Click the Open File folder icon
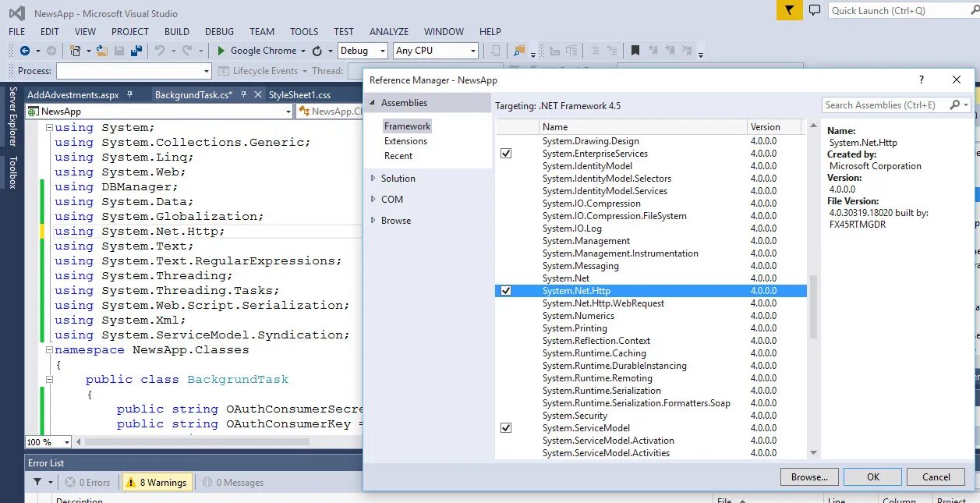 point(101,51)
